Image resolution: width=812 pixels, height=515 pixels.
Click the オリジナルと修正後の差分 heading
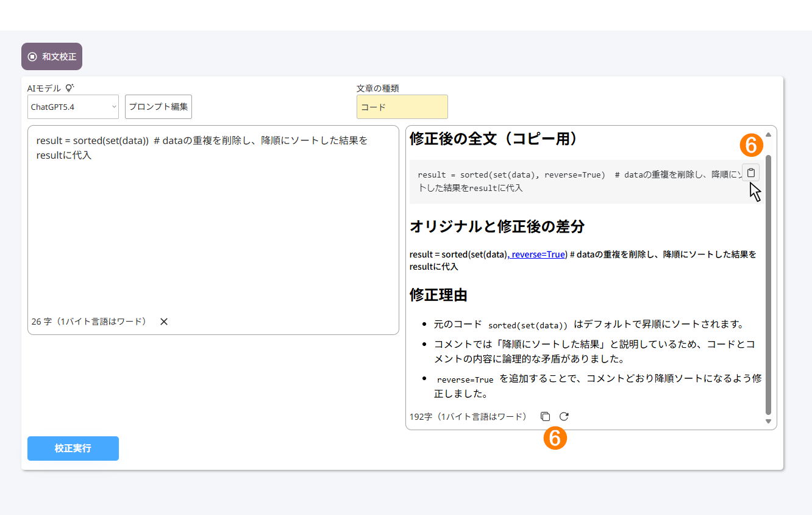[x=497, y=226]
